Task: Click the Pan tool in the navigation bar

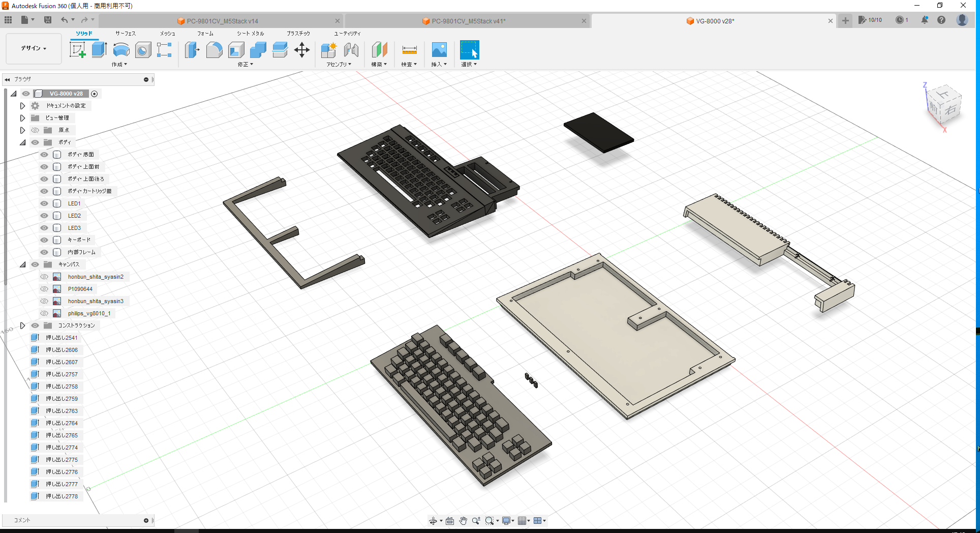Action: pyautogui.click(x=463, y=520)
